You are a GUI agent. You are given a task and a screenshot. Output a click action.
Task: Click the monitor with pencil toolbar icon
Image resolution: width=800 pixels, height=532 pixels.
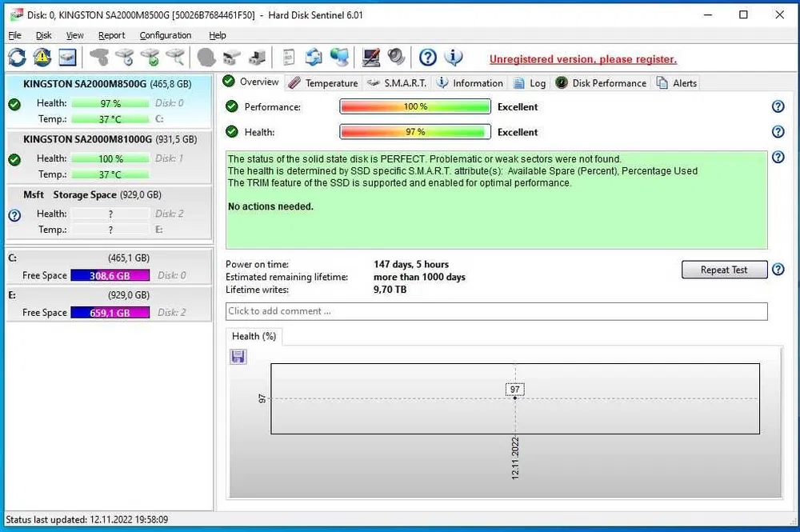(x=371, y=57)
